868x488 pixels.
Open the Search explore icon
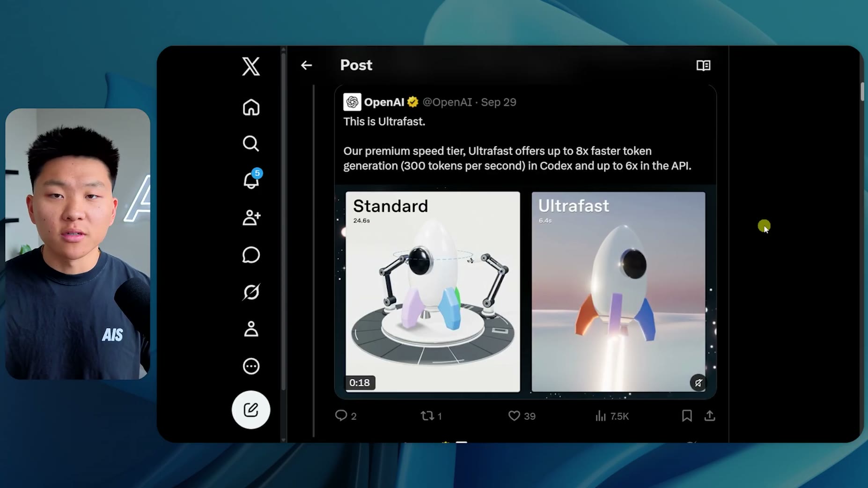[x=251, y=143]
